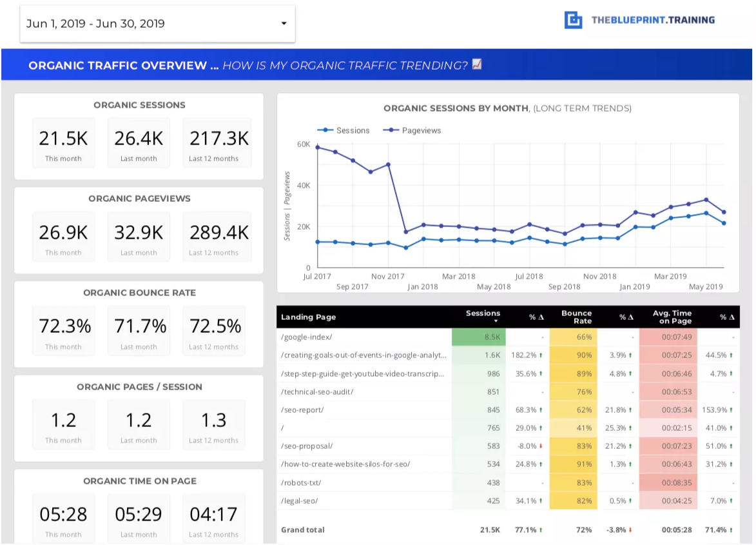Click the Sessions column sort arrow
Viewport: 756px width, 545px height.
click(x=496, y=321)
